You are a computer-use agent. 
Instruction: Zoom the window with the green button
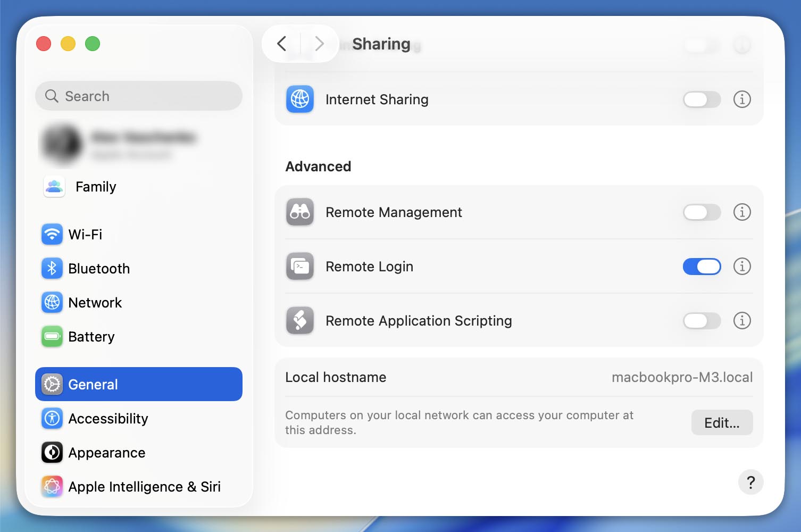point(93,44)
